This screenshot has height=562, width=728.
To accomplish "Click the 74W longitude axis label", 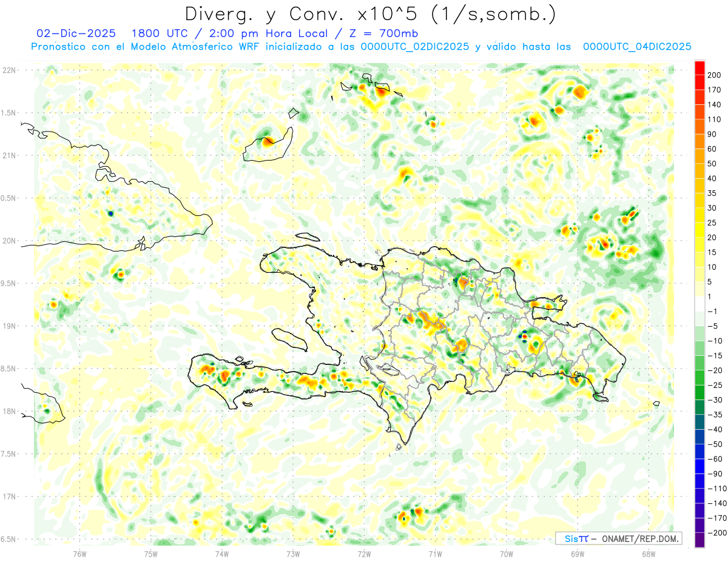I will [222, 553].
